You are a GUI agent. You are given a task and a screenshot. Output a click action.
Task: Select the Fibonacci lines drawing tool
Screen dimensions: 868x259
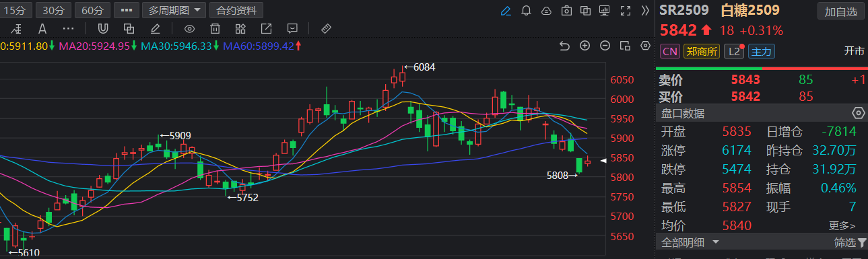tap(17, 29)
